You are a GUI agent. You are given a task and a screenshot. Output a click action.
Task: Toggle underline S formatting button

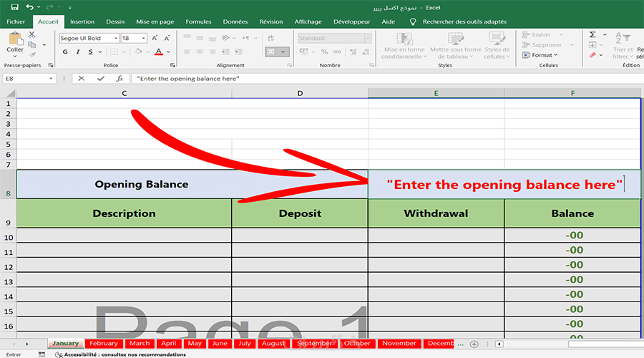[90, 52]
